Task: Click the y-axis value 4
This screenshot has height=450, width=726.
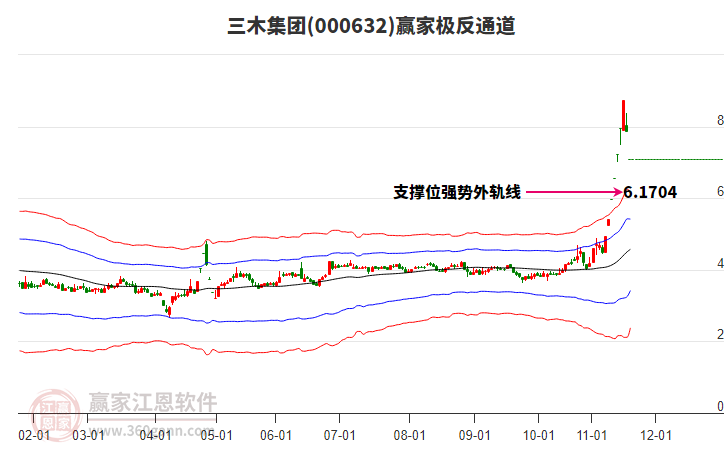Action: coord(720,263)
